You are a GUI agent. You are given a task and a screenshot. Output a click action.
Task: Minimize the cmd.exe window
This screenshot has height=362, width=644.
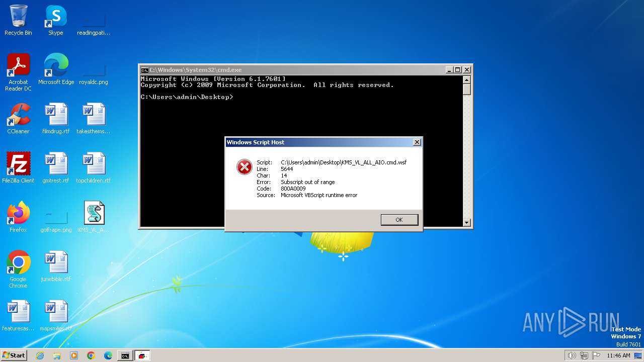tap(449, 70)
